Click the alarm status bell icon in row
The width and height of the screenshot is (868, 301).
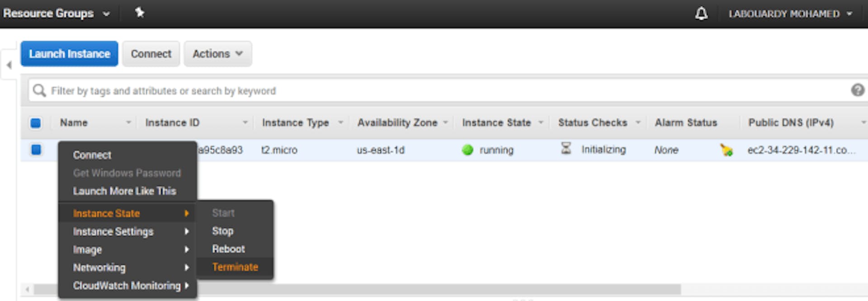click(x=726, y=150)
